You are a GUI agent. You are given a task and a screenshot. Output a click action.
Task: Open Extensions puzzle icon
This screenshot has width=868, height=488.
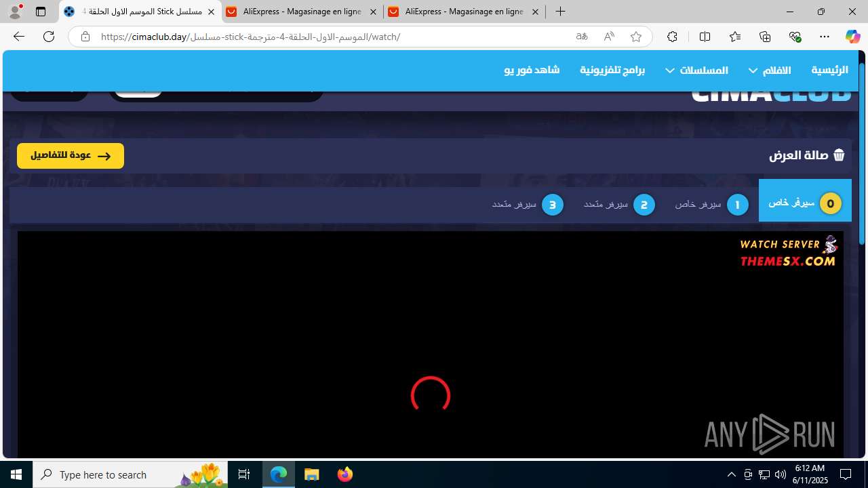672,37
